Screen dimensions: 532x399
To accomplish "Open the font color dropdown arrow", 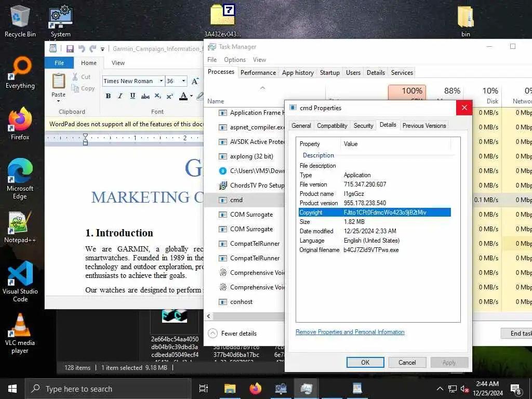I will 191,96.
